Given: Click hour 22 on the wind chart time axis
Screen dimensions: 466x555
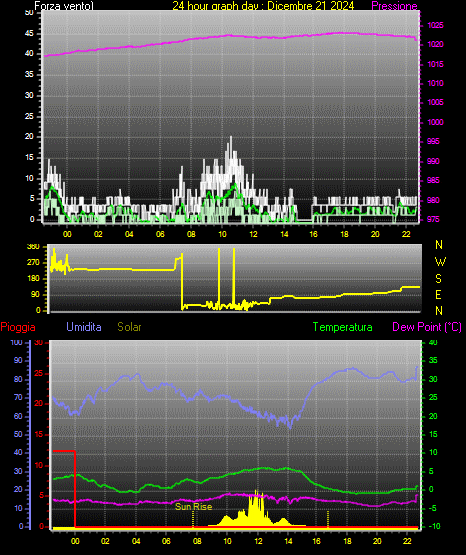Looking at the screenshot, I should [406, 234].
